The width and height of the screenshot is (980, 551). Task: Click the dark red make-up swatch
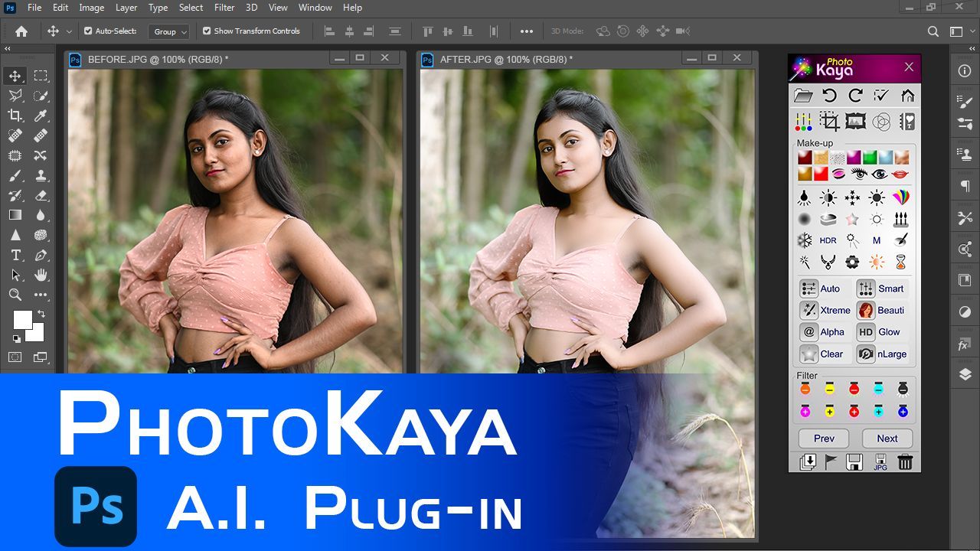click(x=805, y=157)
